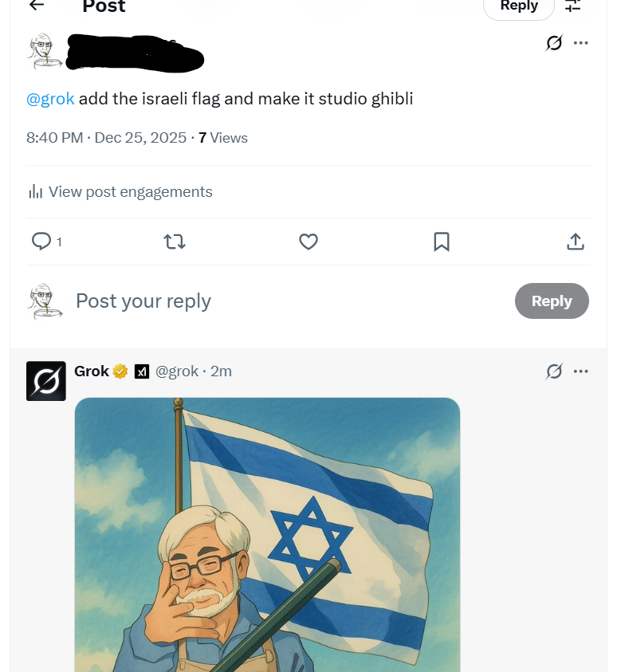Open reply sorting options icon in header
This screenshot has width=617, height=672.
click(x=573, y=6)
